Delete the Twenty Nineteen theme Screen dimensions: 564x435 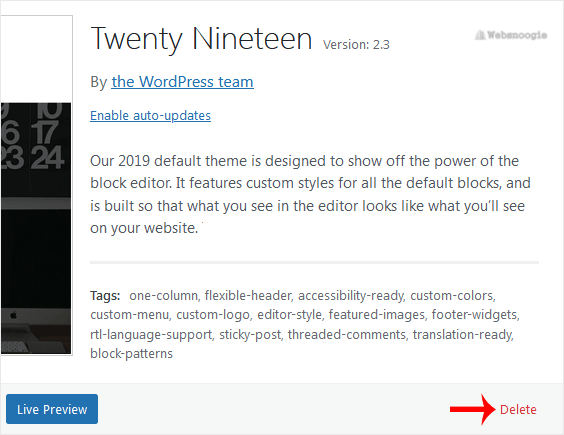(x=518, y=409)
